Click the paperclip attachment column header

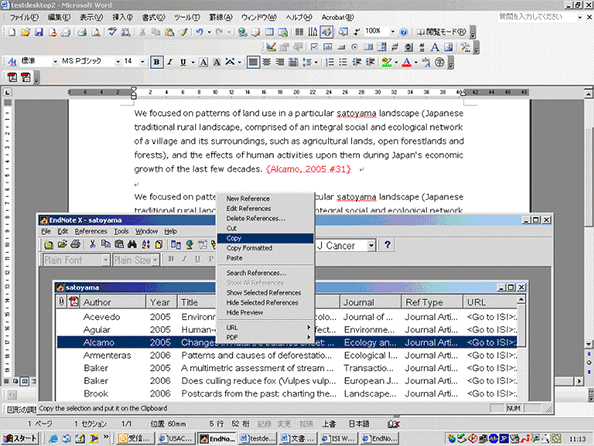(x=61, y=302)
